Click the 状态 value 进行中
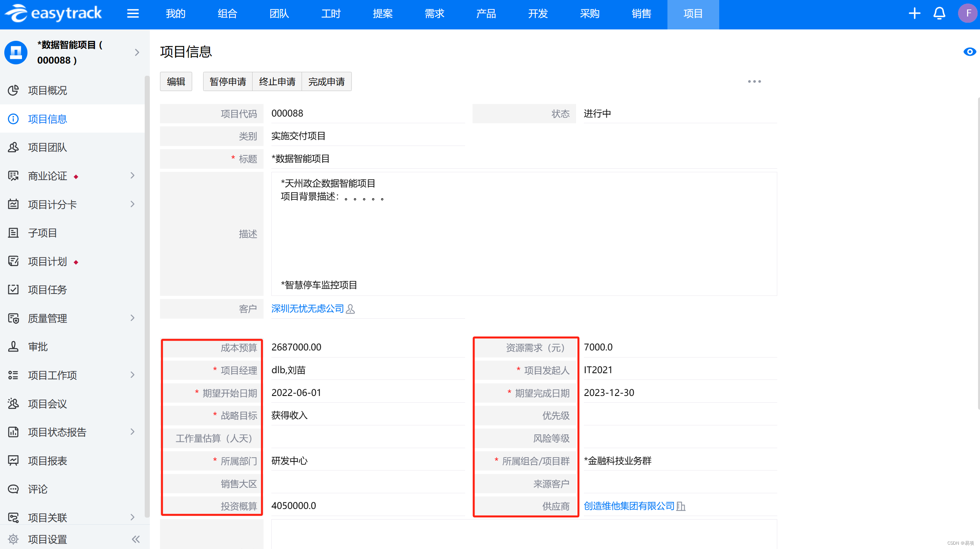This screenshot has height=549, width=980. pyautogui.click(x=597, y=114)
